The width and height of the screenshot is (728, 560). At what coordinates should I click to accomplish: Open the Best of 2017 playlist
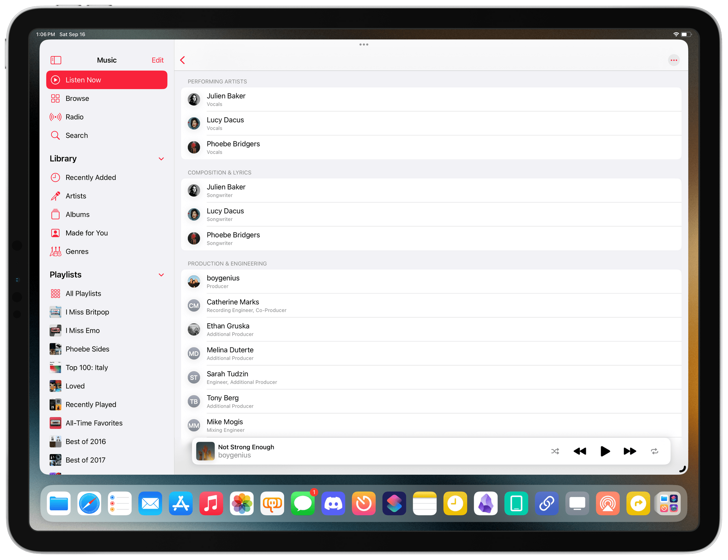coord(107,460)
